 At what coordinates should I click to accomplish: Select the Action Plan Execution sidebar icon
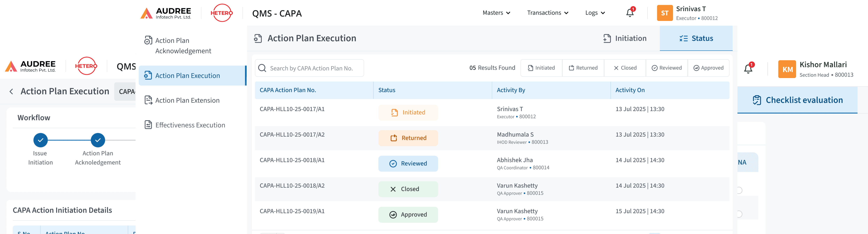click(x=148, y=76)
